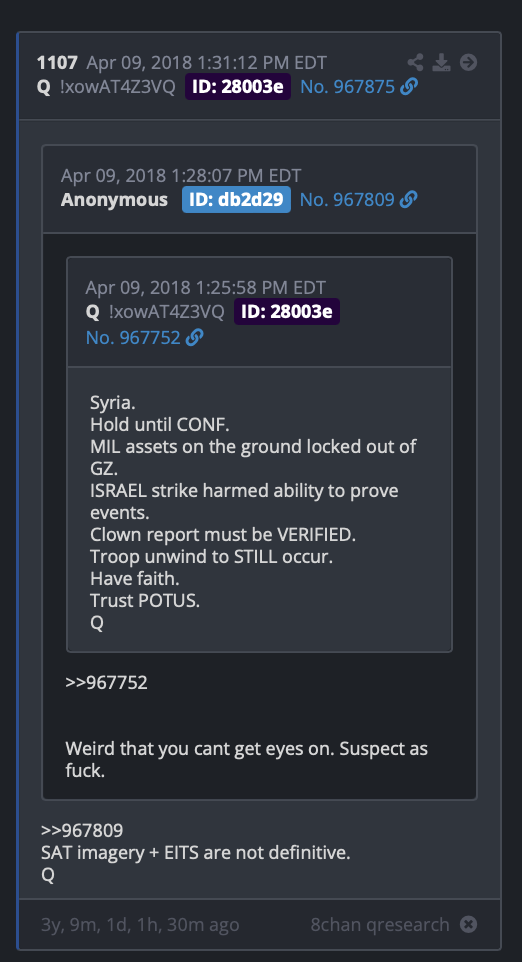This screenshot has width=522, height=962.
Task: Select the ID: 28003e badge in nested quote
Action: point(286,312)
